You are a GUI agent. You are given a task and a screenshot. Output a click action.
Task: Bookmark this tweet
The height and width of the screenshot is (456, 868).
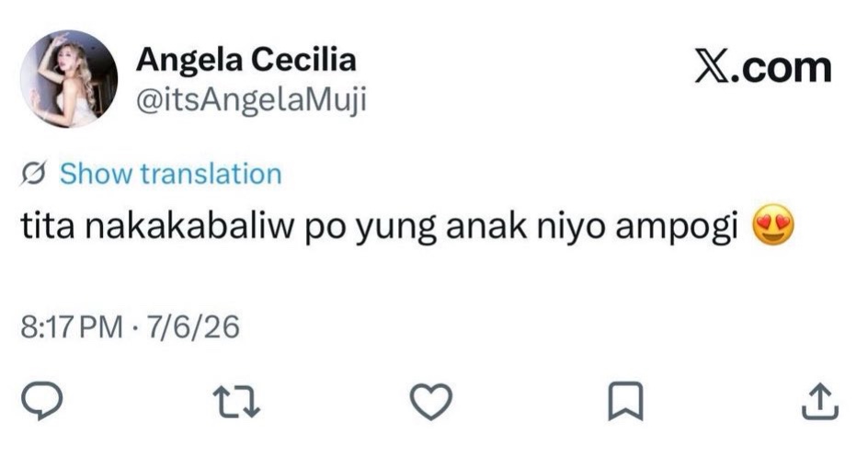(625, 401)
